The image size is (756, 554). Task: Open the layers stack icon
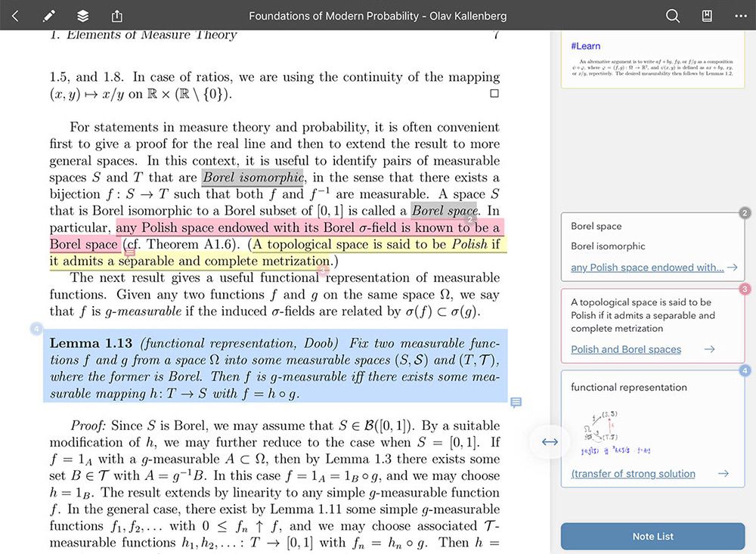[x=83, y=16]
